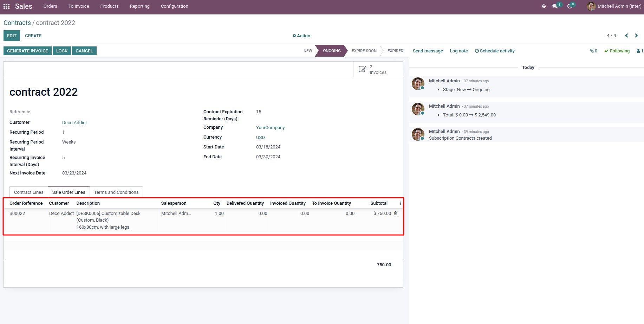The width and height of the screenshot is (644, 324).
Task: Set stage to EXPIRED
Action: point(395,51)
